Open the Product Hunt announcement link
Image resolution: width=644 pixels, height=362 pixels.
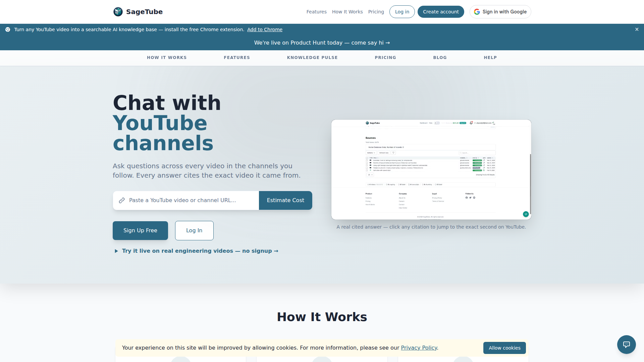(x=322, y=43)
